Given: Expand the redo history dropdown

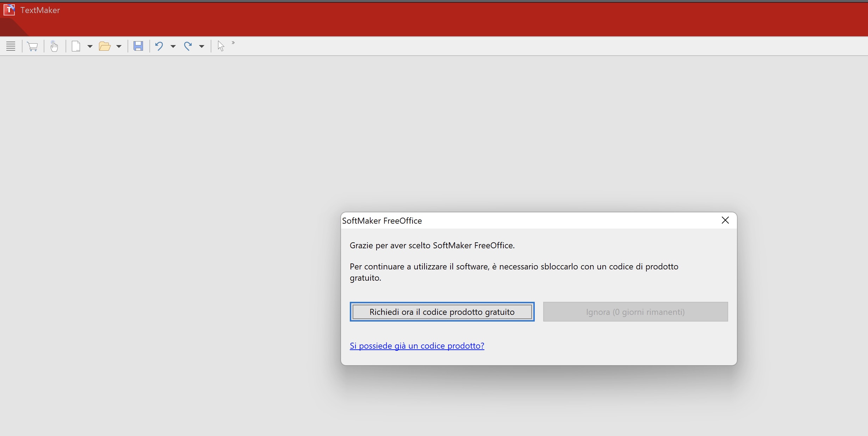Looking at the screenshot, I should 201,46.
